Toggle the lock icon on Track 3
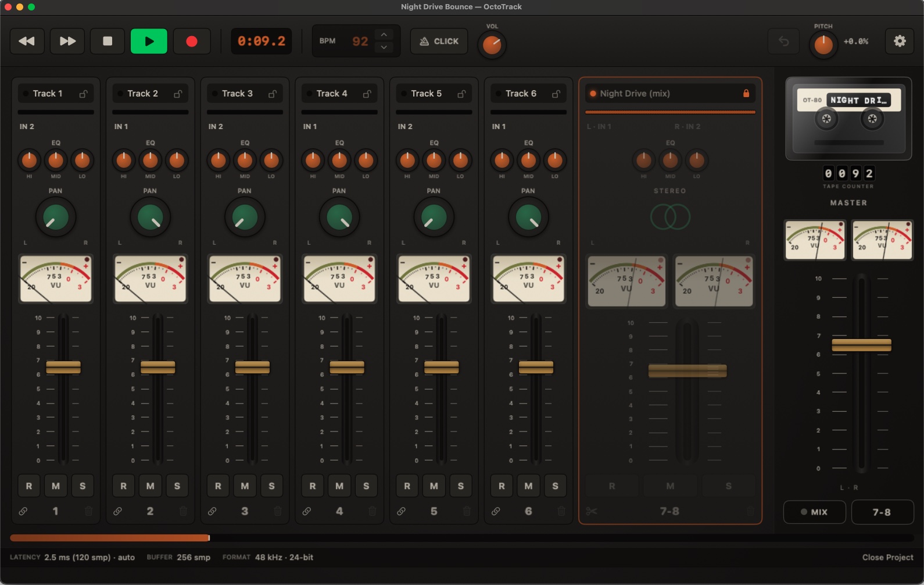This screenshot has width=924, height=585. coord(273,94)
